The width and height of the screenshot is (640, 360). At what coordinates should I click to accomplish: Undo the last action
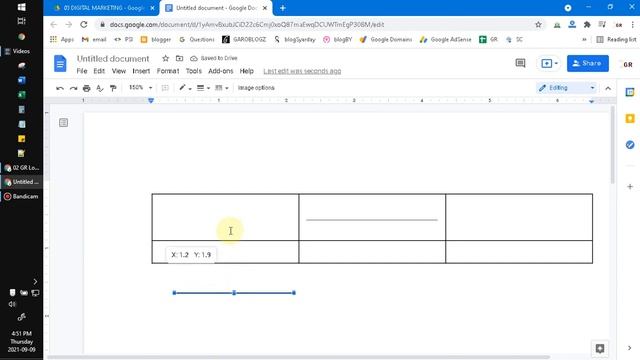pos(60,88)
